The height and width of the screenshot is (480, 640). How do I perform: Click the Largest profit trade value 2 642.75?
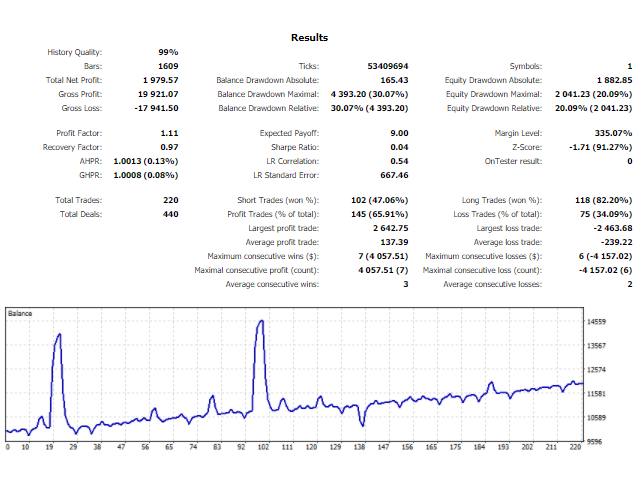click(x=388, y=229)
